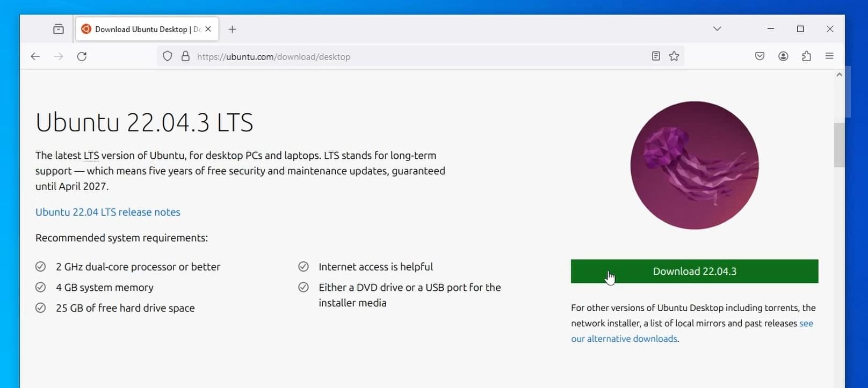Open tracking protection shield icon
This screenshot has height=388, width=868.
168,56
